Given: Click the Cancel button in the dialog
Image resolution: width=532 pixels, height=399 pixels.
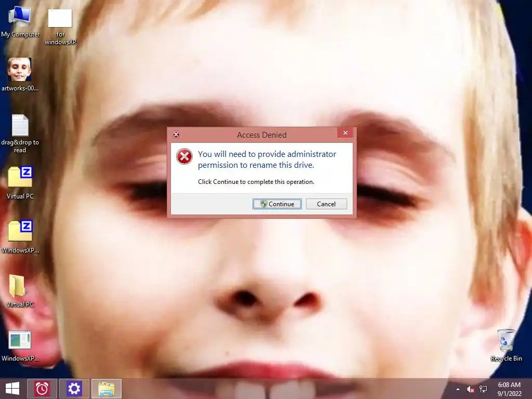Looking at the screenshot, I should (326, 204).
